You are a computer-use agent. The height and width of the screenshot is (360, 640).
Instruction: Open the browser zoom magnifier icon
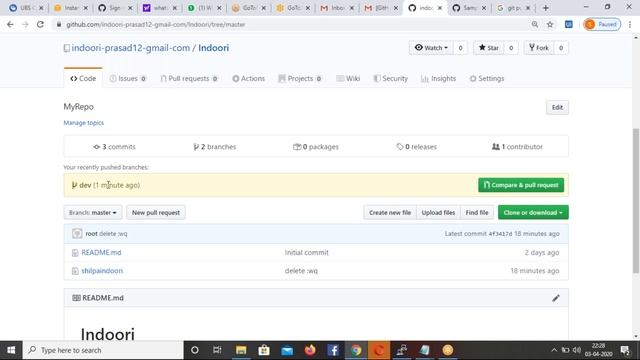point(535,24)
